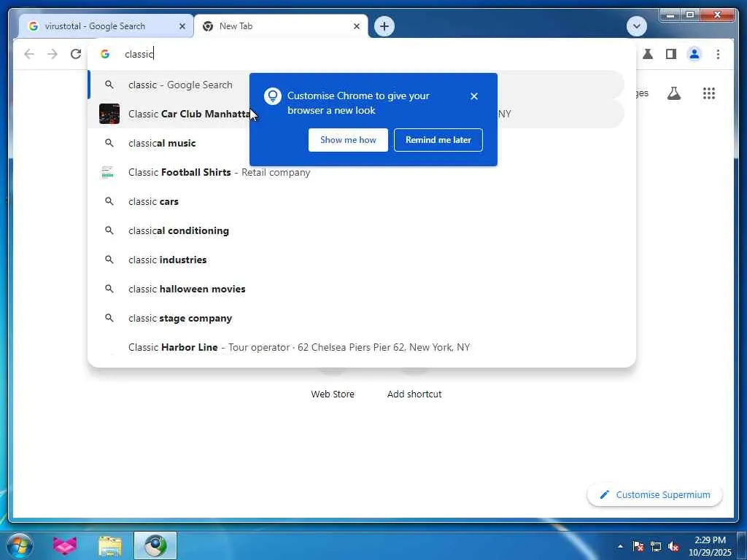Open File Explorer from taskbar
Screen dimensions: 747x560
(110, 545)
